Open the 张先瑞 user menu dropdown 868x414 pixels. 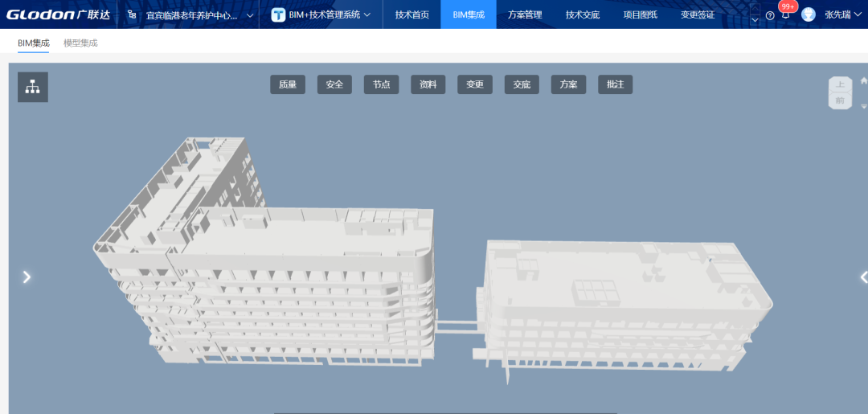(843, 15)
